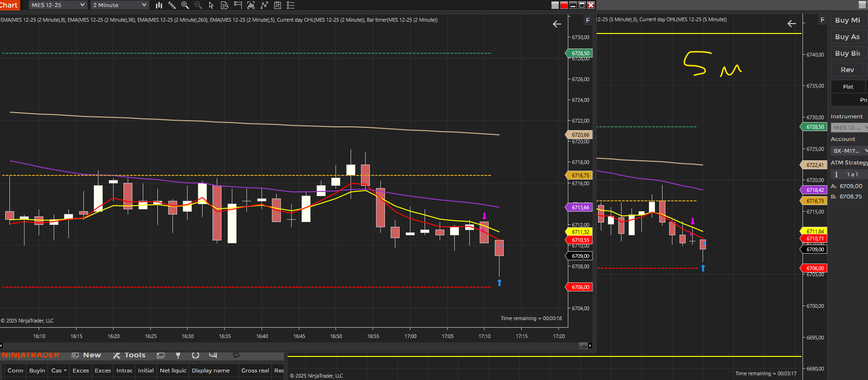This screenshot has width=868, height=380.
Task: Click the circular support icon in Control Center
Action: [196, 355]
